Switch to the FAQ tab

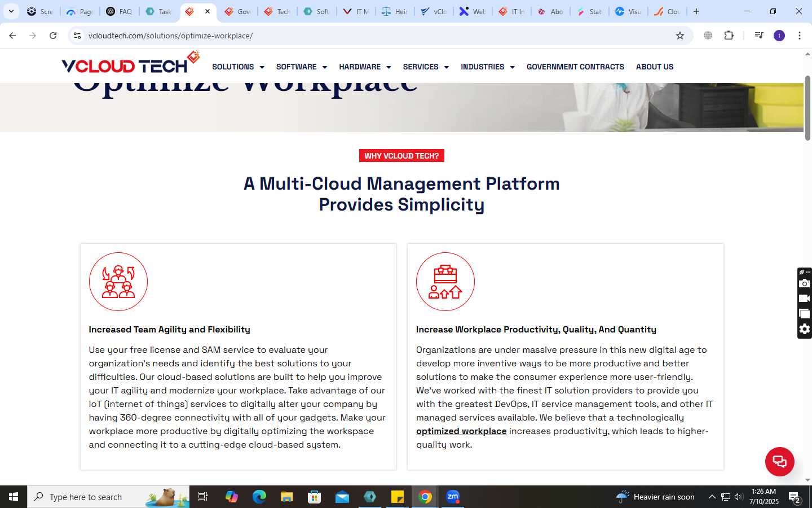(x=120, y=11)
